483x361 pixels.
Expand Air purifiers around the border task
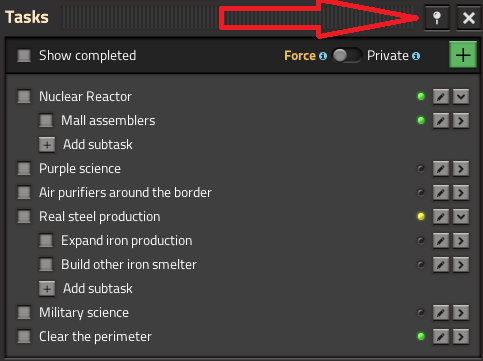click(x=461, y=193)
